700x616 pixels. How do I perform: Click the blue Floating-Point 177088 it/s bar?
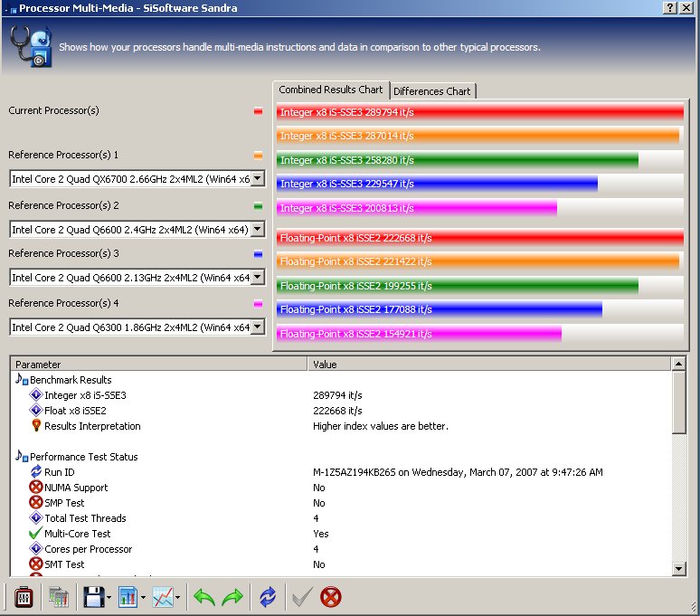[x=440, y=309]
